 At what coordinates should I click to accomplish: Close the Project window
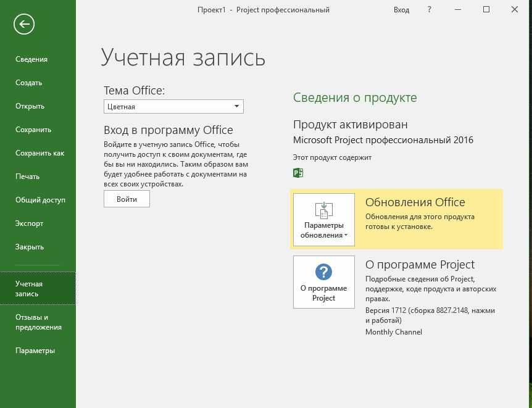click(515, 9)
